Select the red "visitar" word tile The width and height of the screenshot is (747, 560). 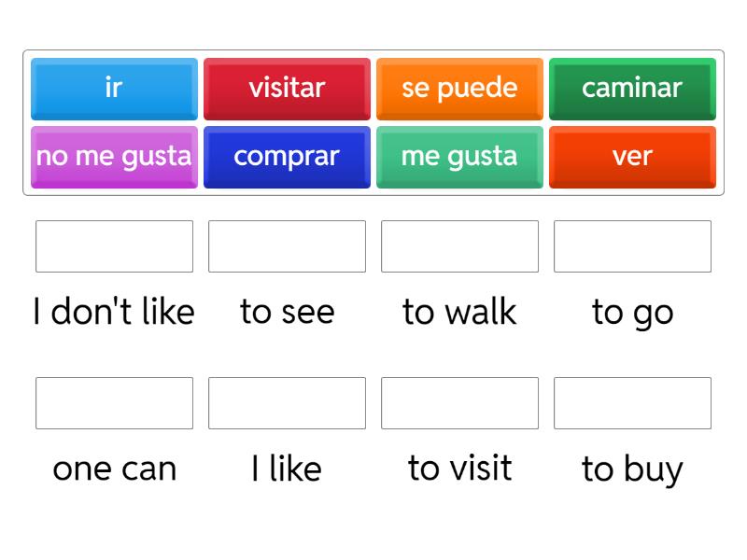(x=287, y=89)
